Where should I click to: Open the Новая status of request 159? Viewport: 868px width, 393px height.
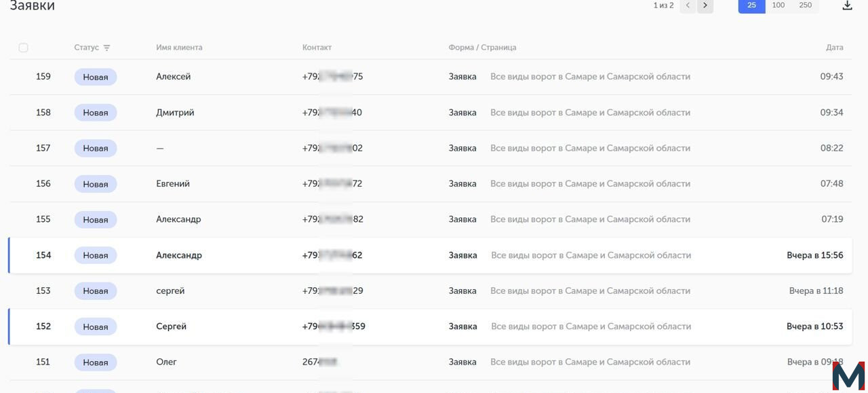[96, 77]
